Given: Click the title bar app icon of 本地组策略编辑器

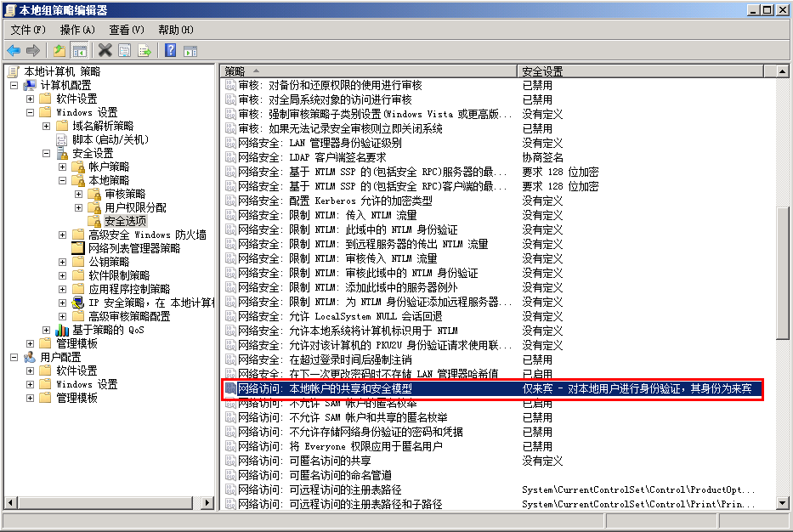Looking at the screenshot, I should (x=10, y=9).
